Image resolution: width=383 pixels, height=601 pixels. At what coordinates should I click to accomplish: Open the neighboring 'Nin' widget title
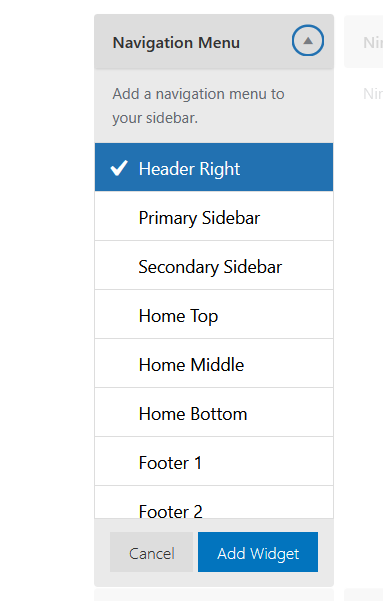(373, 43)
